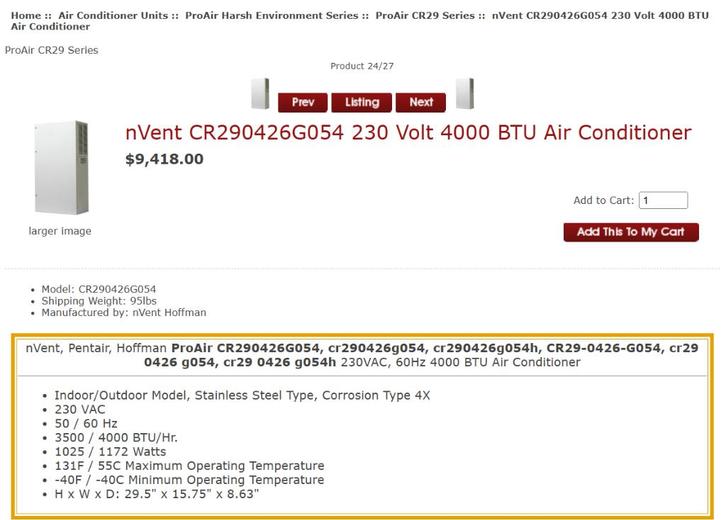
Task: Click the $9,418.00 price
Action: click(x=164, y=158)
